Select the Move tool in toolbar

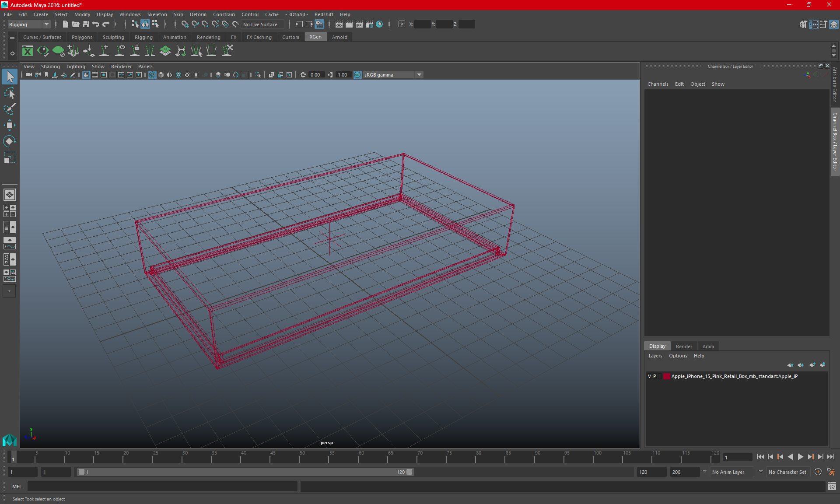(9, 125)
